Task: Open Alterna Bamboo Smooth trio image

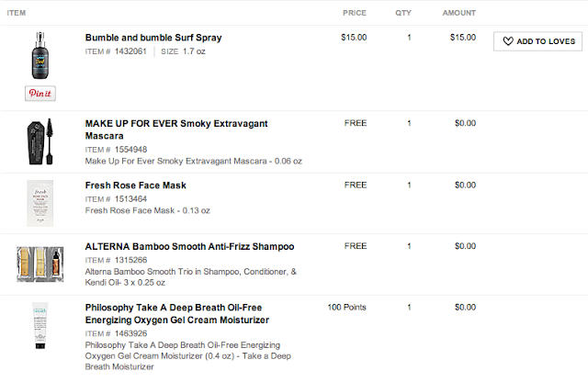Action: click(x=40, y=264)
